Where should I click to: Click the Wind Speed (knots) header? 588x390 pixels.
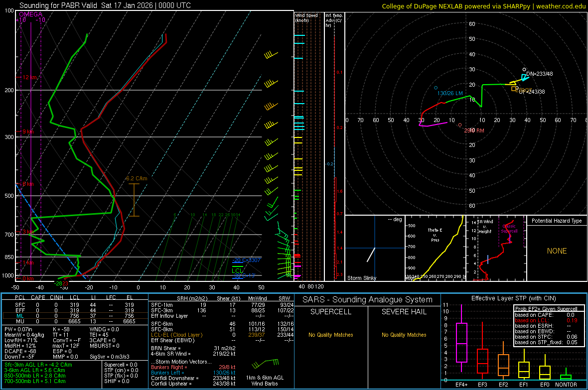306,17
